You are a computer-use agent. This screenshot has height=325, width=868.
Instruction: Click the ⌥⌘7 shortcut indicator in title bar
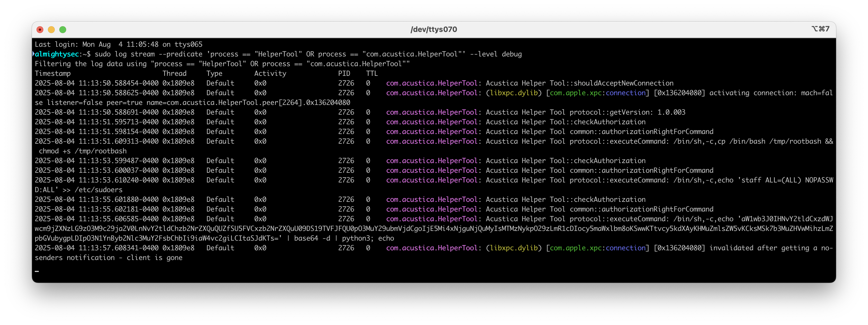click(820, 29)
